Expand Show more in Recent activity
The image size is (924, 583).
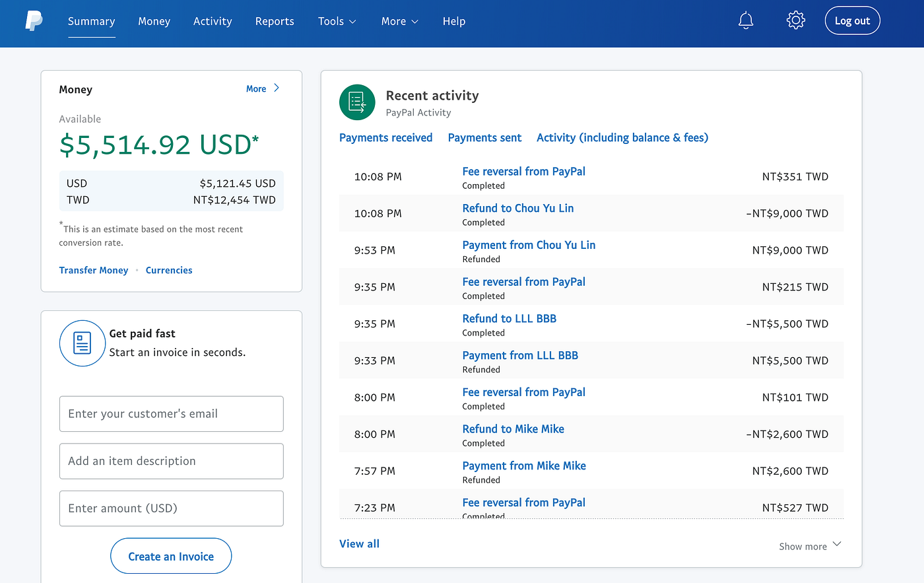pos(810,545)
